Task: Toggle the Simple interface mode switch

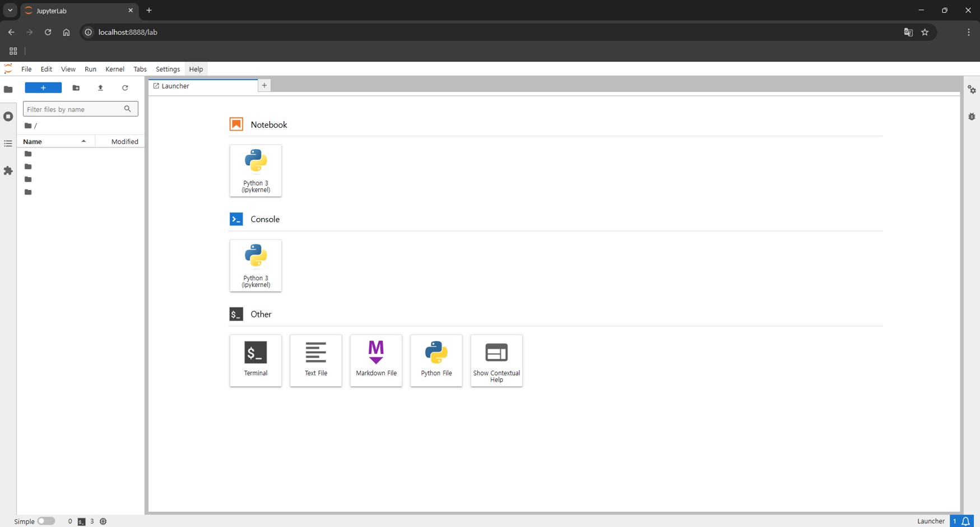Action: [46, 521]
